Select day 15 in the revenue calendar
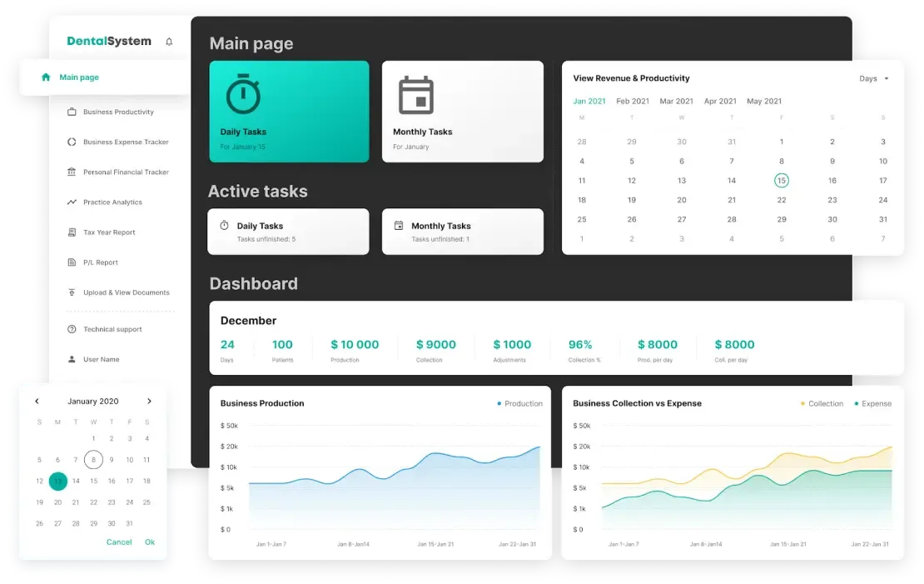This screenshot has width=924, height=584. tap(782, 181)
